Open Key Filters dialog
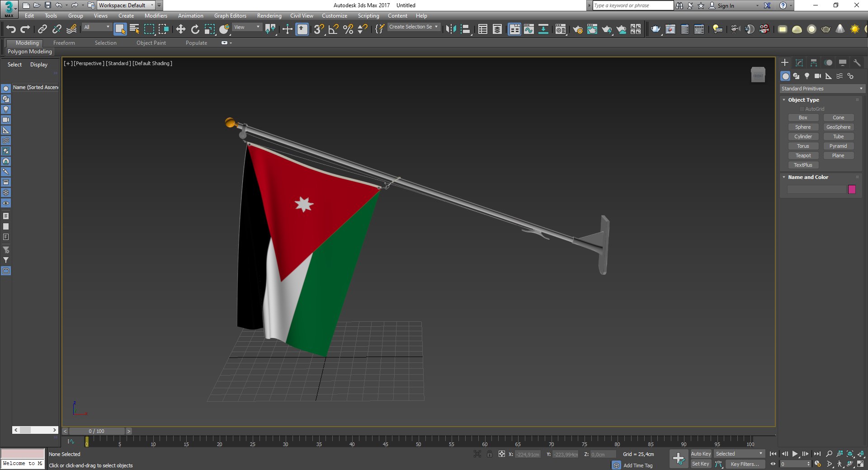 pyautogui.click(x=745, y=464)
